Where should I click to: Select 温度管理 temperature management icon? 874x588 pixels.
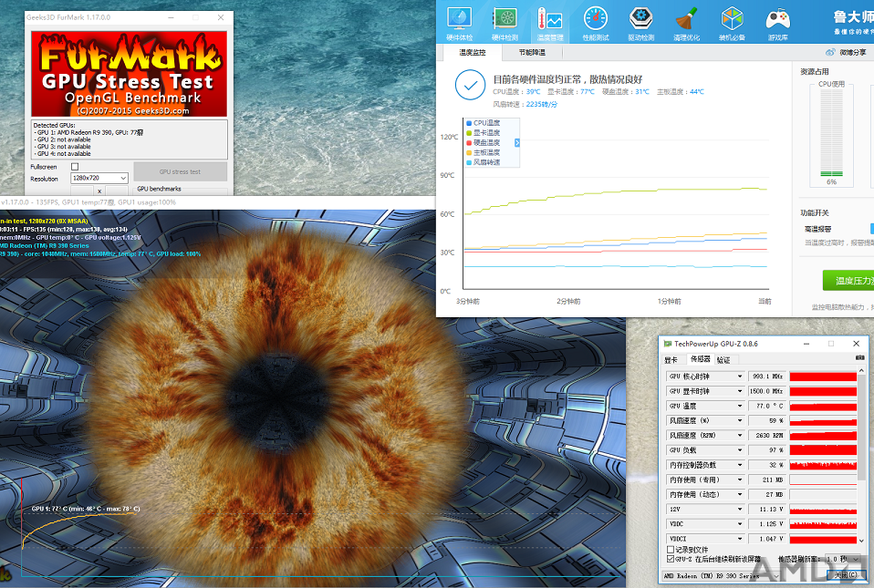[x=550, y=24]
